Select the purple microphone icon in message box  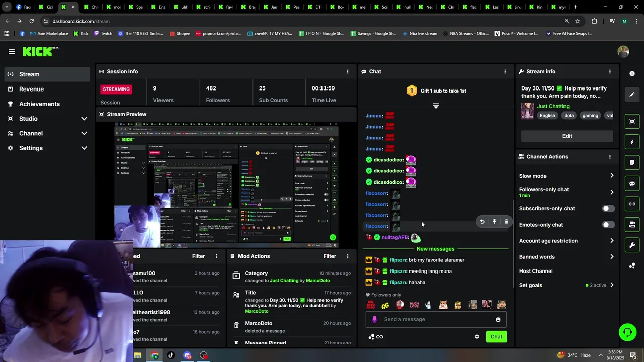[374, 319]
